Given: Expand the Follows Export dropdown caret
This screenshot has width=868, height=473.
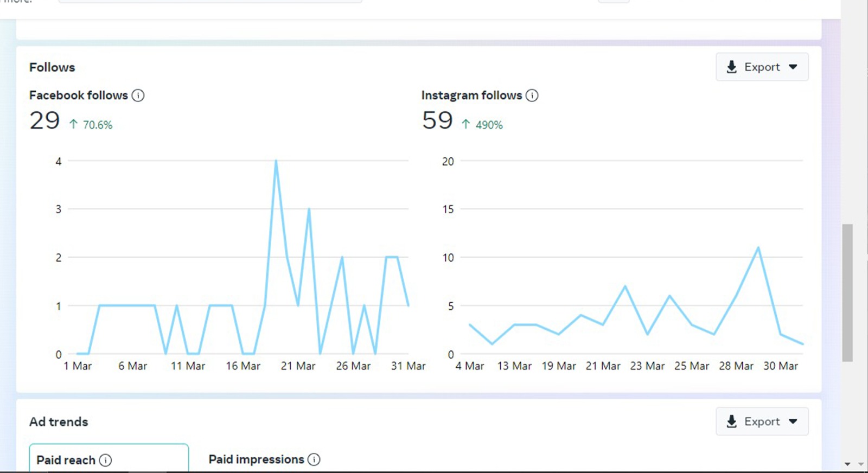Looking at the screenshot, I should [x=793, y=67].
